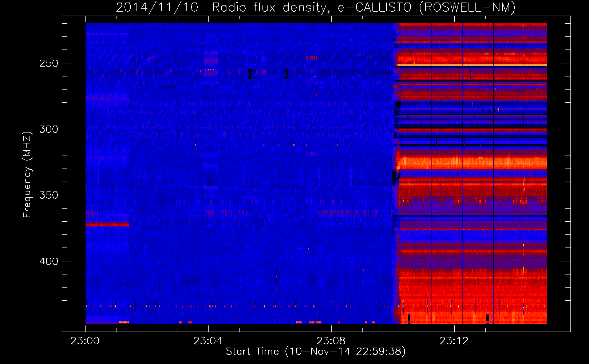Click the 300 frequency tick label

point(48,129)
